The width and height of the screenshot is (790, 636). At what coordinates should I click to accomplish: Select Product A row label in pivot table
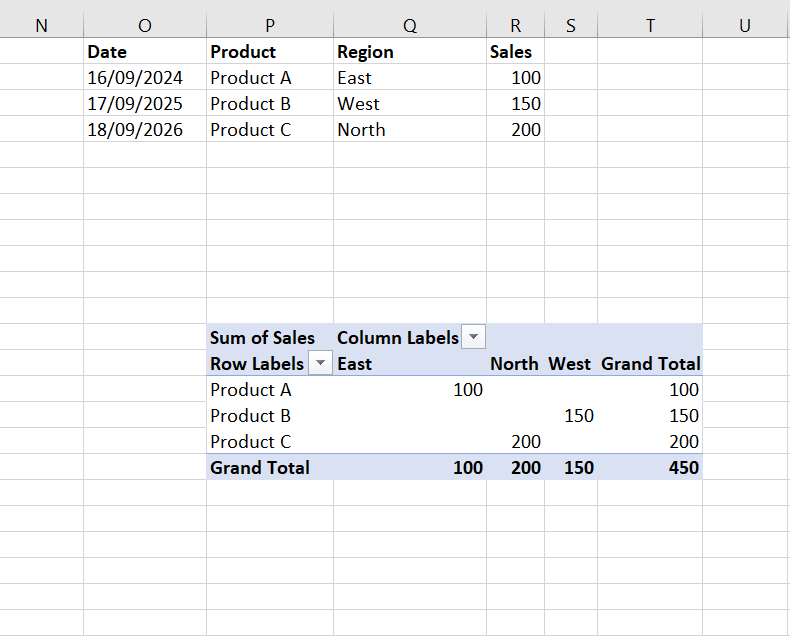click(x=250, y=390)
